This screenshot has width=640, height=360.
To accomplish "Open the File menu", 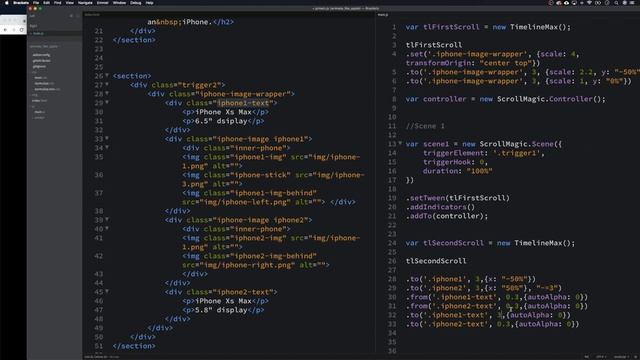I will click(36, 2).
